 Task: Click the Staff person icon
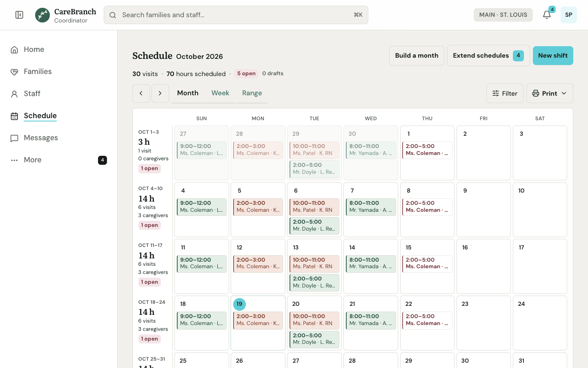(14, 94)
